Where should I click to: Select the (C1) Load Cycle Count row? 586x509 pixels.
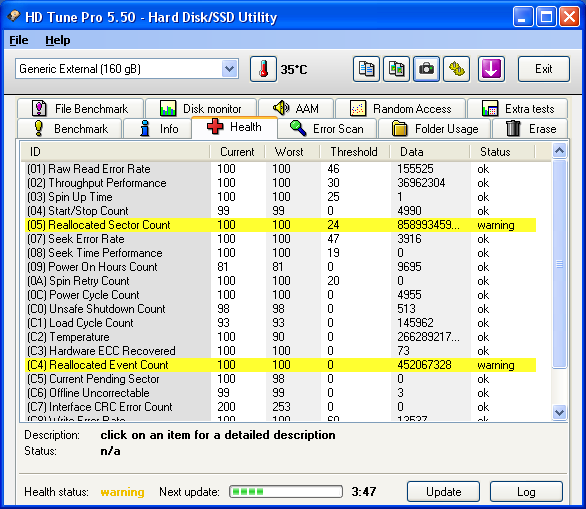click(281, 323)
